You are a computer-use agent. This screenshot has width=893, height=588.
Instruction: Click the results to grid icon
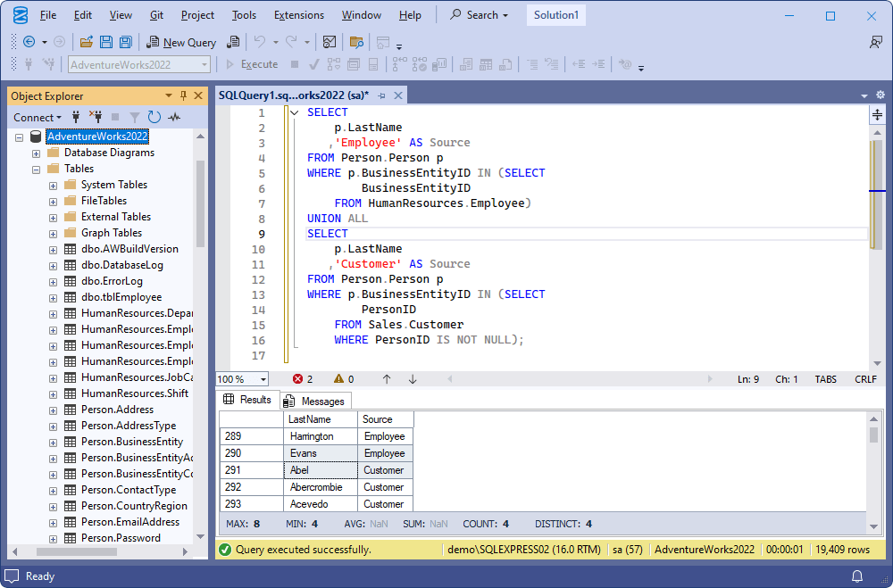486,64
